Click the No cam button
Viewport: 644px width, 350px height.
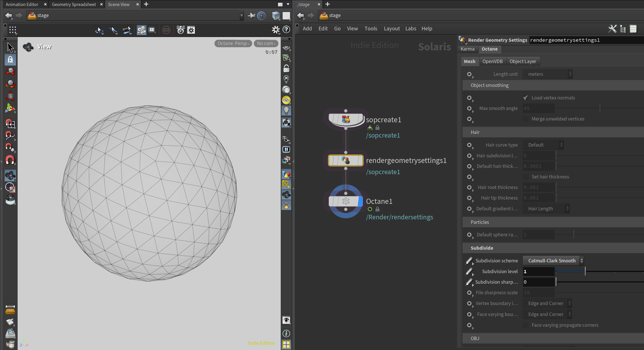point(266,43)
